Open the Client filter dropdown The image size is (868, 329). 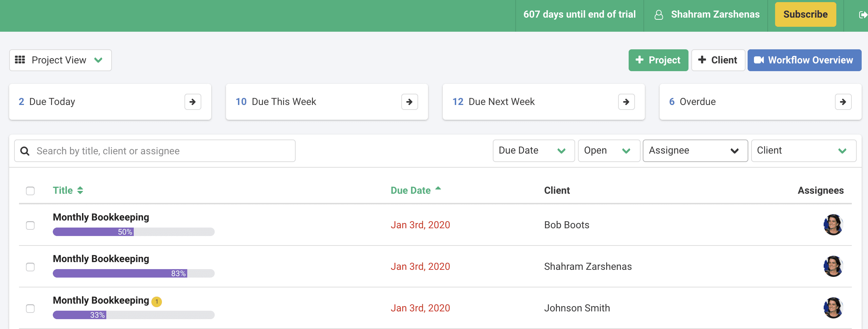click(x=803, y=151)
